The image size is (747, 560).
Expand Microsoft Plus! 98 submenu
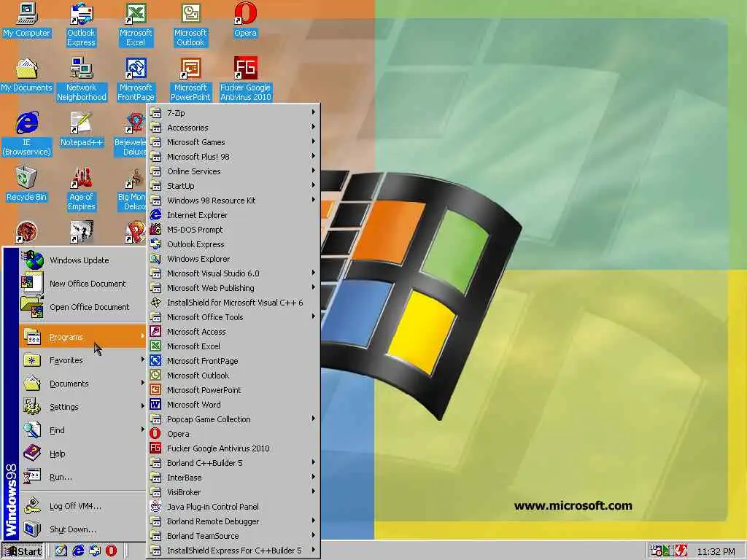[233, 157]
